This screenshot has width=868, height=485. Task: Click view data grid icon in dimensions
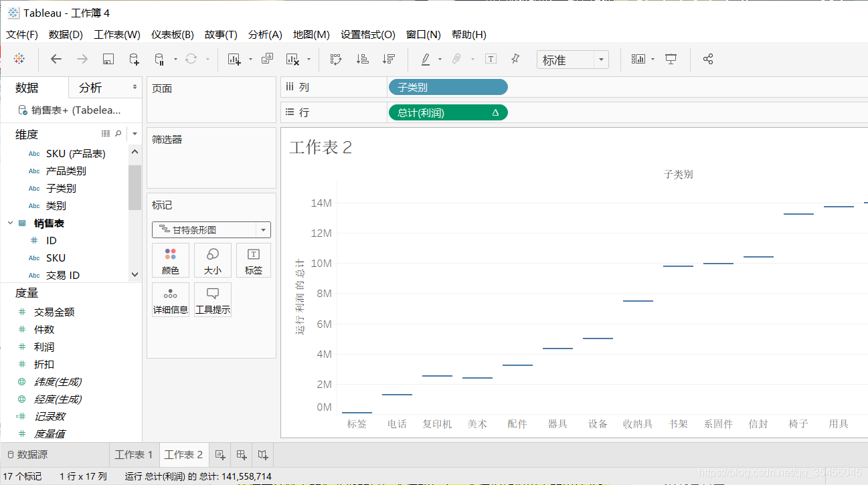pyautogui.click(x=105, y=134)
